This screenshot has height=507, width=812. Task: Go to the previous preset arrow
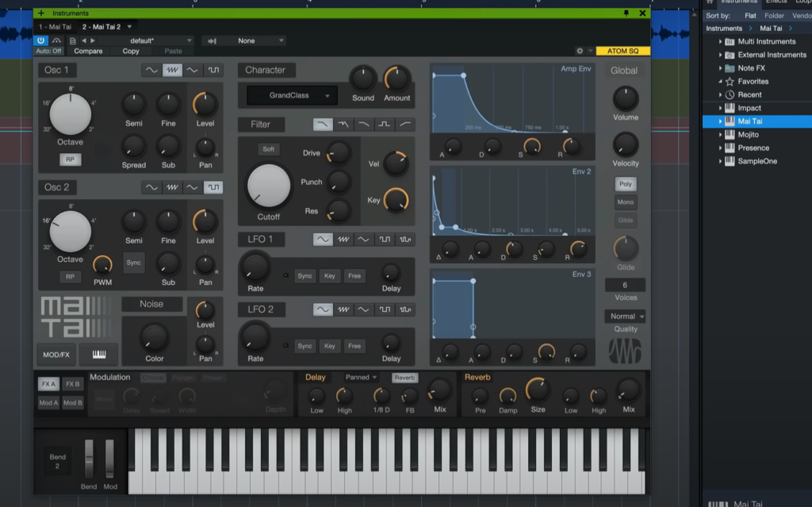point(84,40)
